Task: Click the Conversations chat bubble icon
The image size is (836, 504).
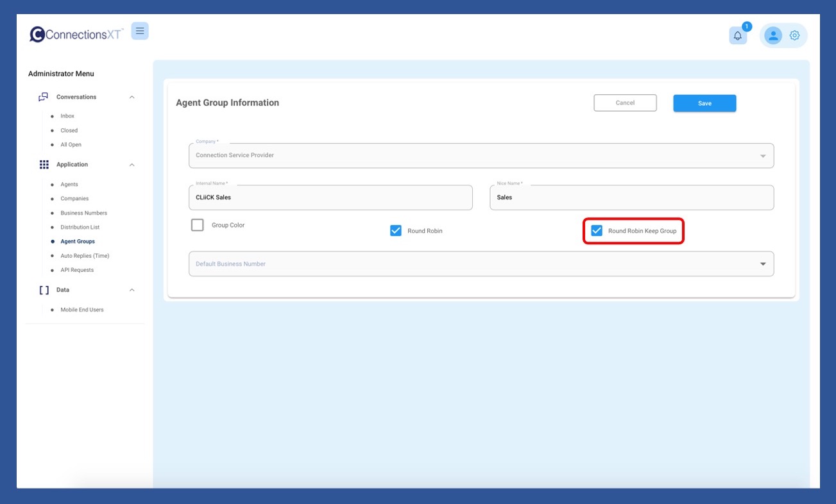Action: click(43, 97)
